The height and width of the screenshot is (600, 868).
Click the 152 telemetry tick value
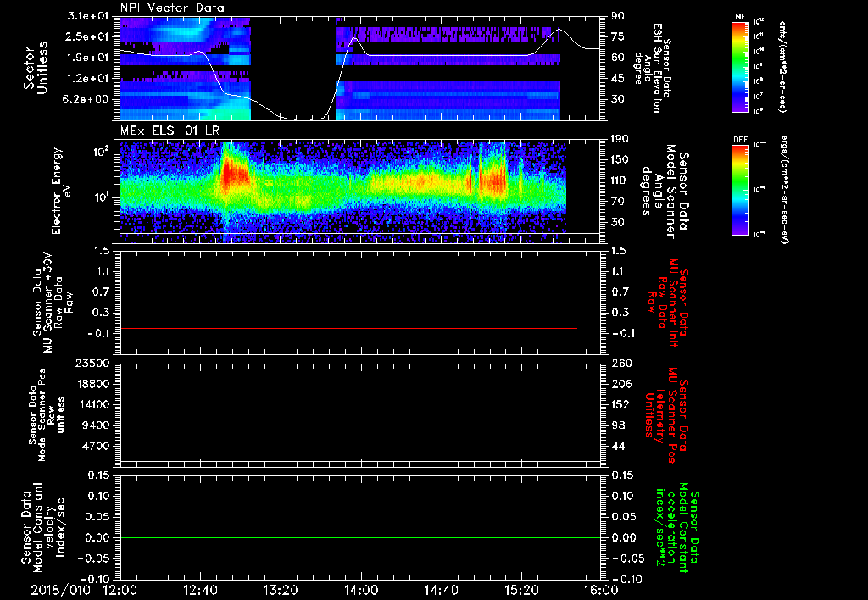click(621, 404)
